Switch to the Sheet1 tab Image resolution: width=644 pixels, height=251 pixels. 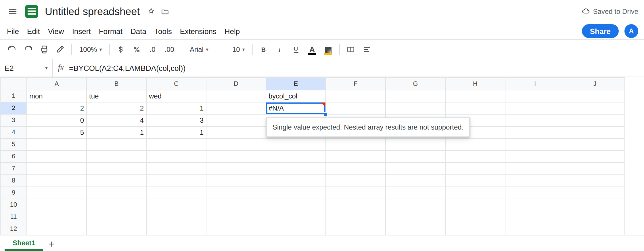coord(24,243)
